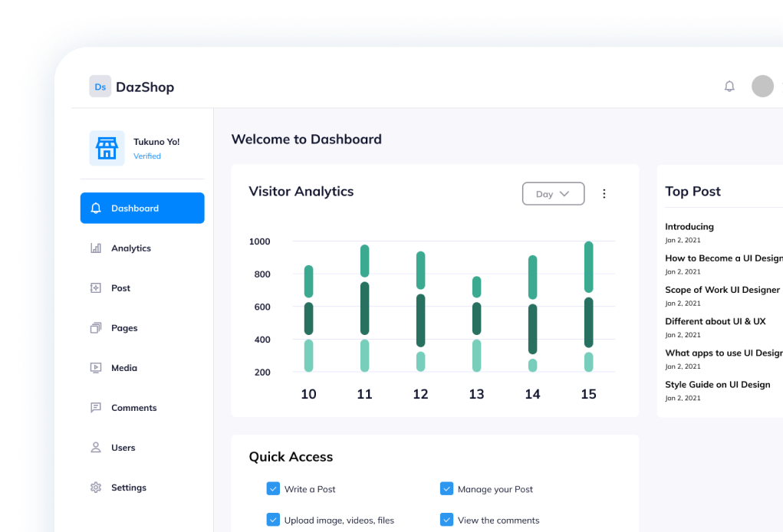783x532 pixels.
Task: Click the DazShop Ds logo icon
Action: tap(100, 87)
